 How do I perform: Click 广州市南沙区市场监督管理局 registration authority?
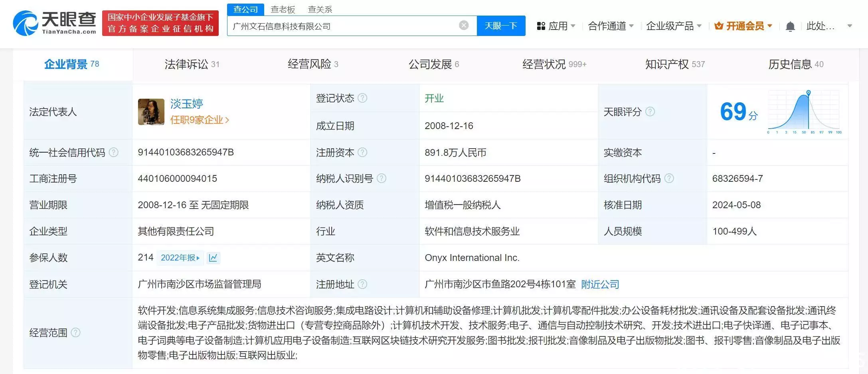tap(200, 284)
